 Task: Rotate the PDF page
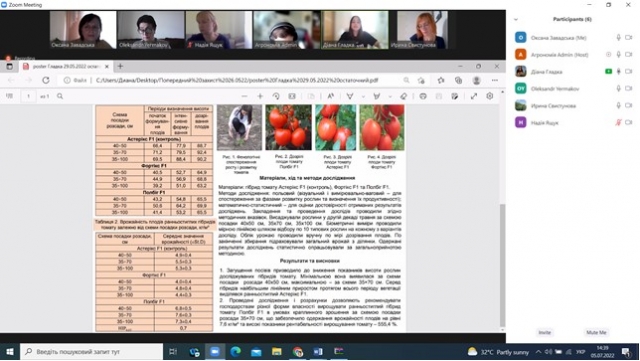coord(276,96)
